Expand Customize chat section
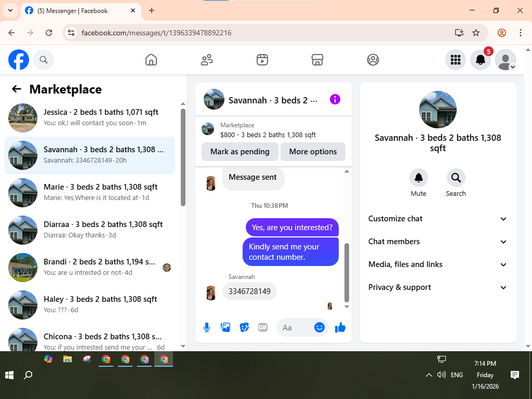532x399 pixels. click(x=437, y=219)
